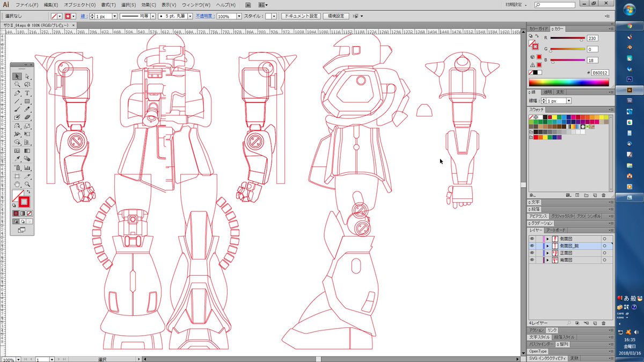The height and width of the screenshot is (362, 644).
Task: Open the 効果(C) menu
Action: (x=149, y=4)
